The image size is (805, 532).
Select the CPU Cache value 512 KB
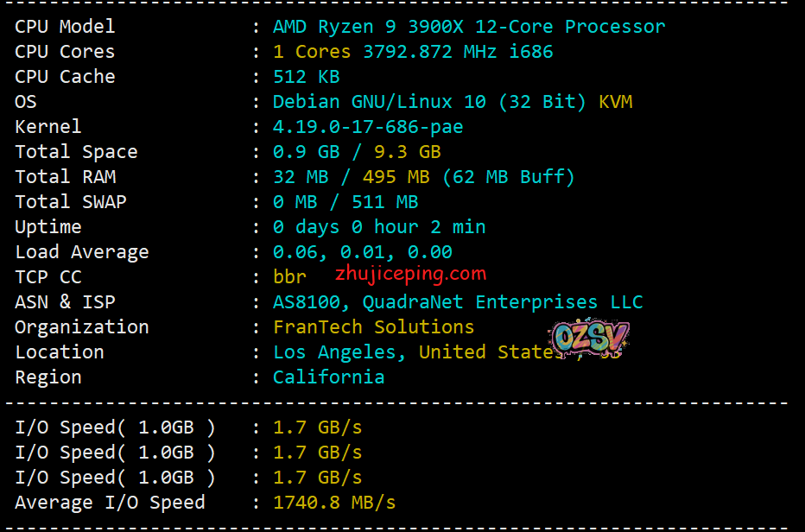click(x=307, y=77)
